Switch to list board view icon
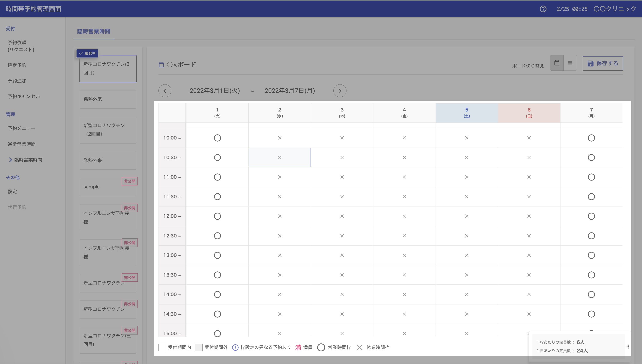Image resolution: width=642 pixels, height=364 pixels. click(570, 63)
